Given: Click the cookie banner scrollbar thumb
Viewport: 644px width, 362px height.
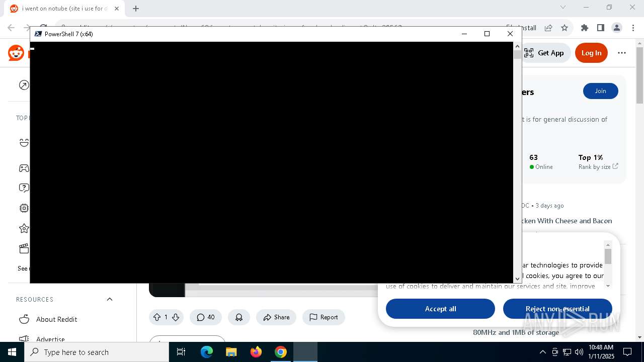Looking at the screenshot, I should [608, 256].
